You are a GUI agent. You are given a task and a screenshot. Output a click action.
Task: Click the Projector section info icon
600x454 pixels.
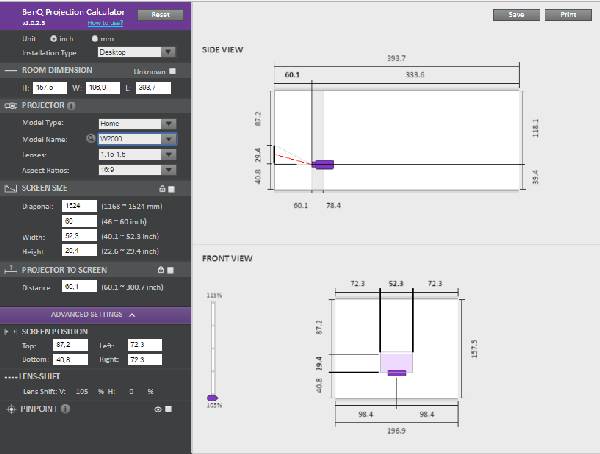(71, 106)
